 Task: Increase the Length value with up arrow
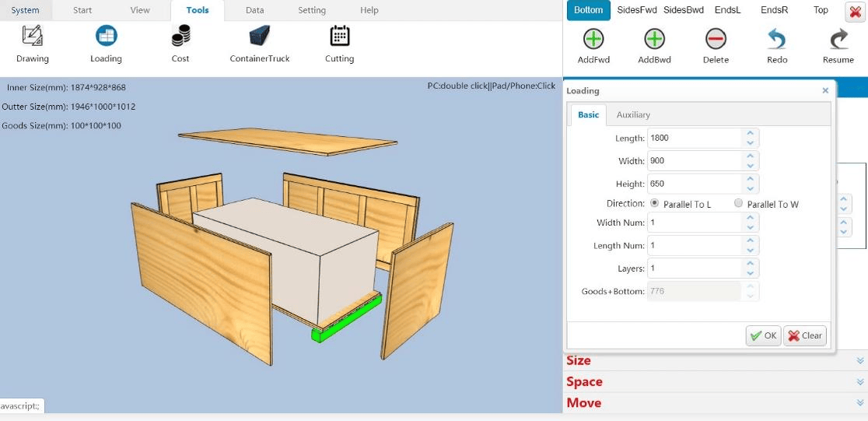click(x=750, y=134)
